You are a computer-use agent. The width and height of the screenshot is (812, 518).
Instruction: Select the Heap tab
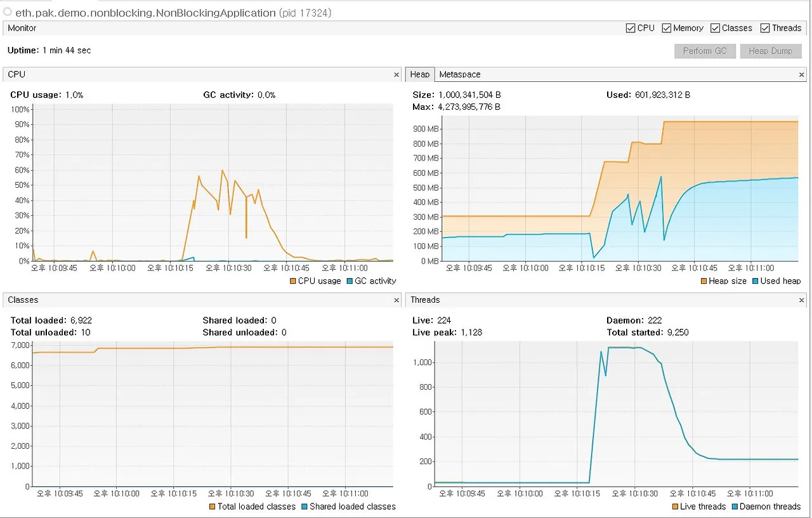(x=420, y=75)
